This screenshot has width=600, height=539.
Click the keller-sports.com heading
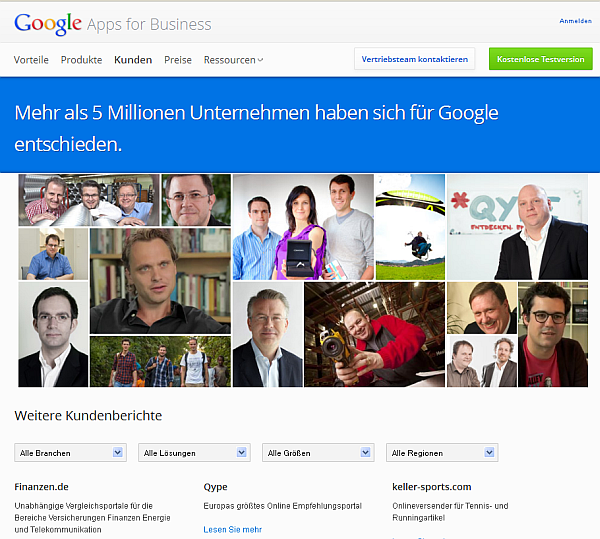pos(432,487)
